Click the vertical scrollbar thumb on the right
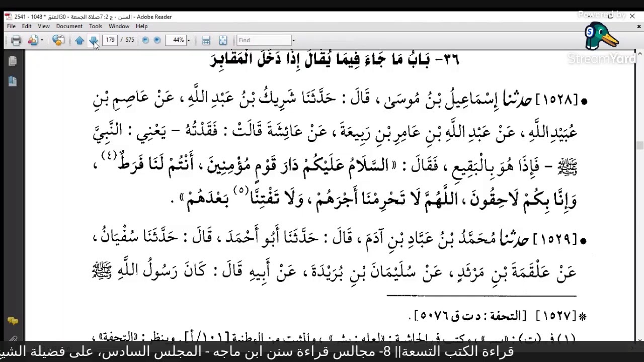The width and height of the screenshot is (644, 362). pos(639,145)
